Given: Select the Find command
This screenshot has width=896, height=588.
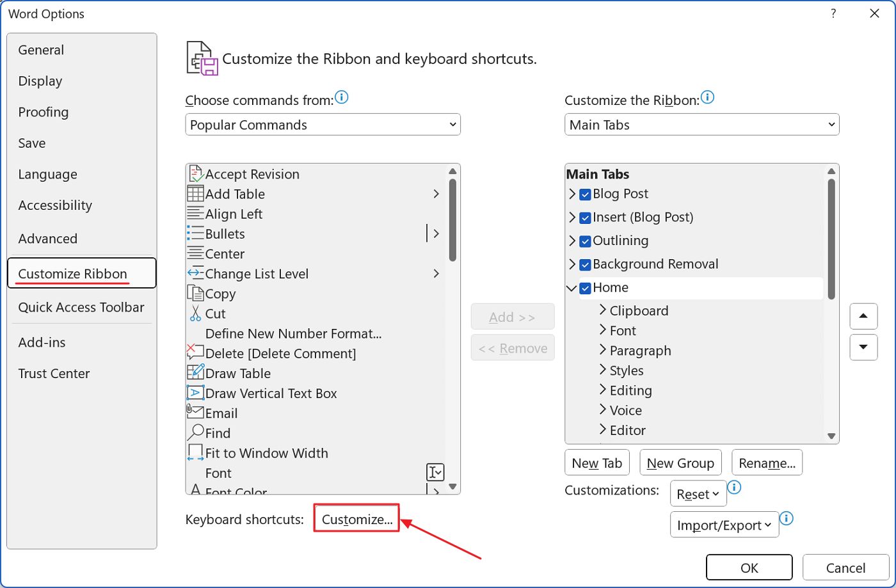Looking at the screenshot, I should tap(217, 433).
